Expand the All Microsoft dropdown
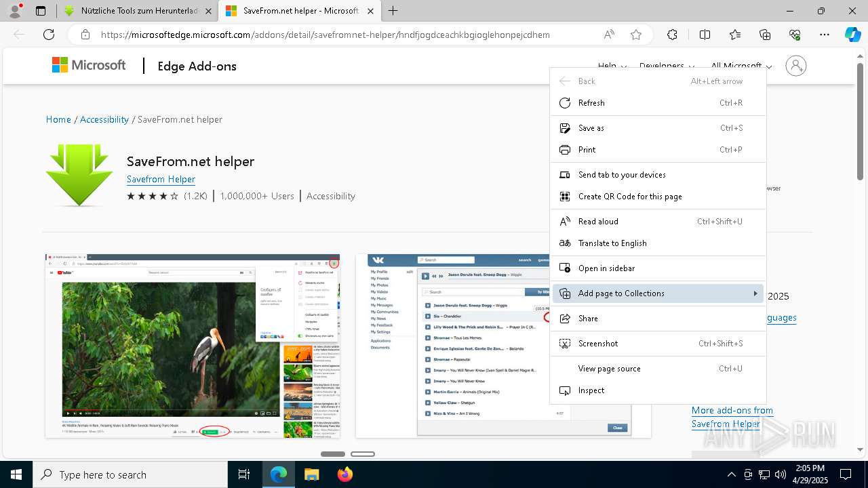This screenshot has height=488, width=868. 741,66
